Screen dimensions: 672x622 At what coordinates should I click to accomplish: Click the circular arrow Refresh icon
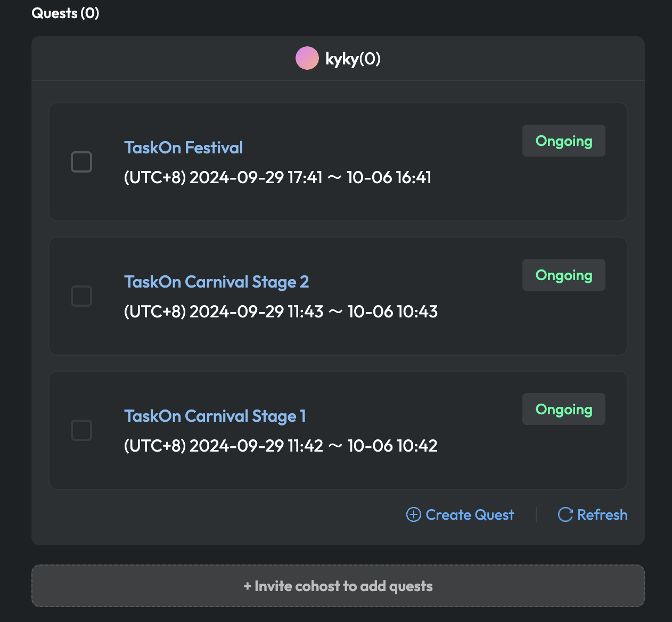point(565,514)
